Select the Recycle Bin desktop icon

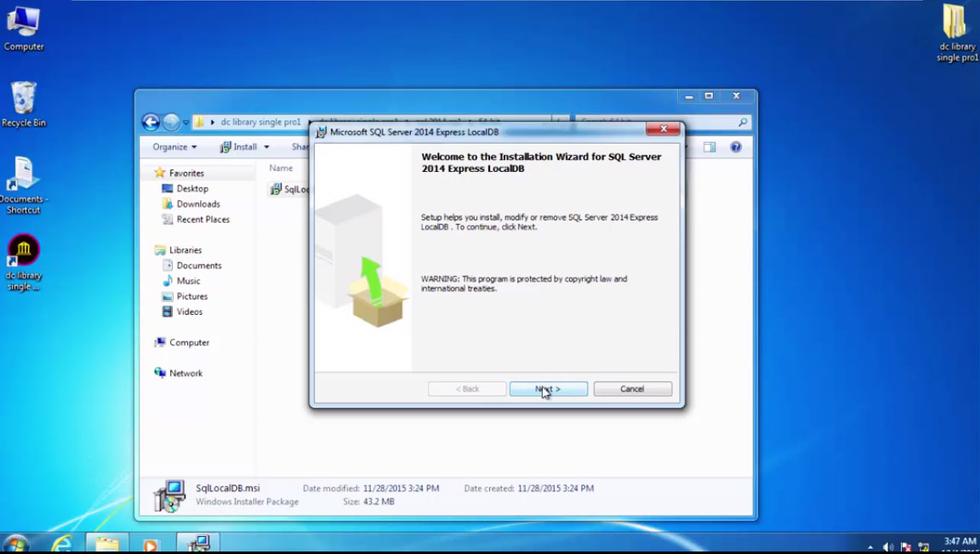click(x=24, y=104)
